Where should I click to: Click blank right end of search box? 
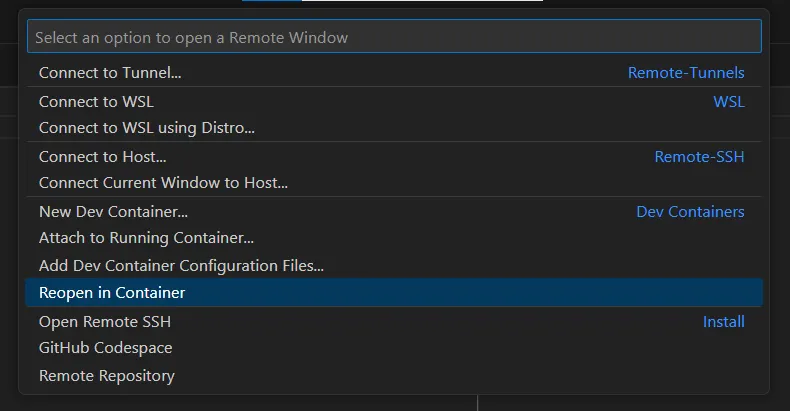click(x=700, y=37)
